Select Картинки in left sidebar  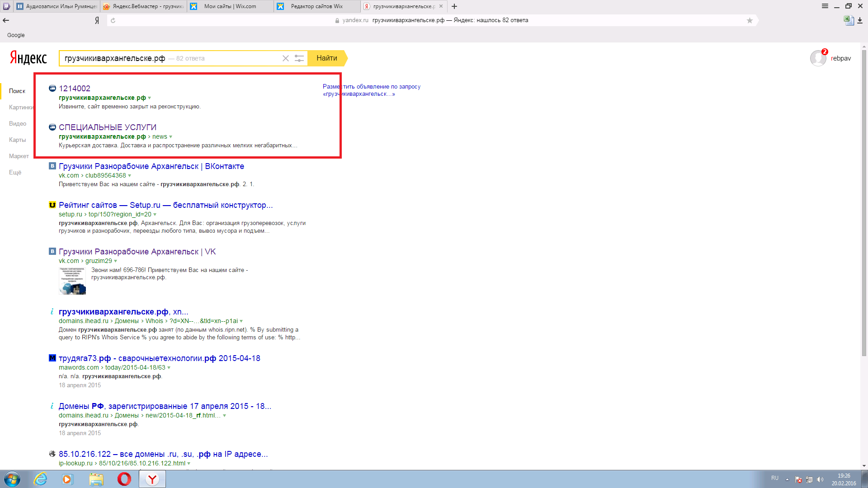tap(21, 107)
